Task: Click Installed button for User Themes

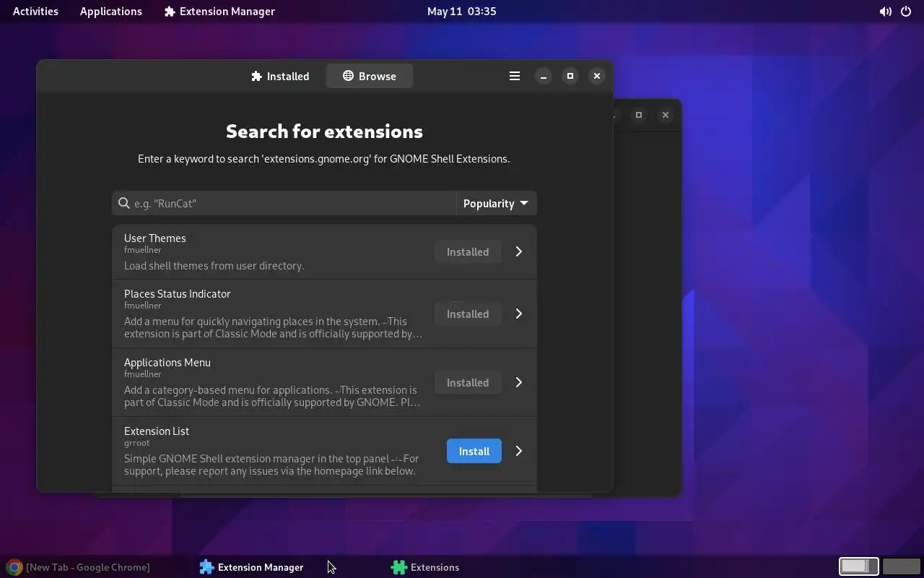Action: pos(468,251)
